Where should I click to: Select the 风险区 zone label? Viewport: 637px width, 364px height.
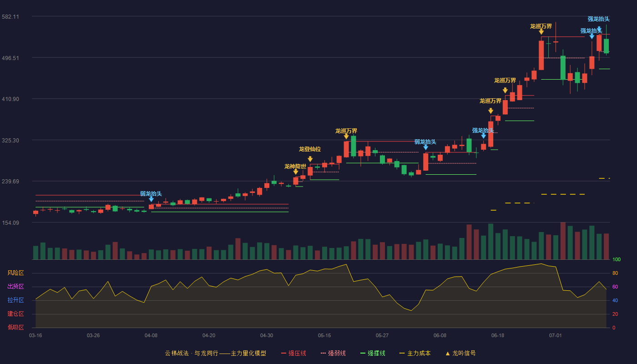[x=15, y=273]
